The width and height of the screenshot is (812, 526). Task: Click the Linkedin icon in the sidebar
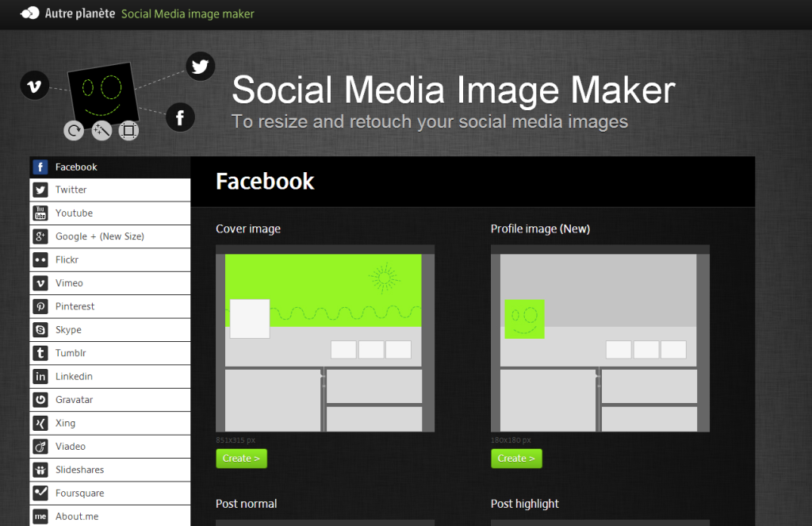coord(40,376)
